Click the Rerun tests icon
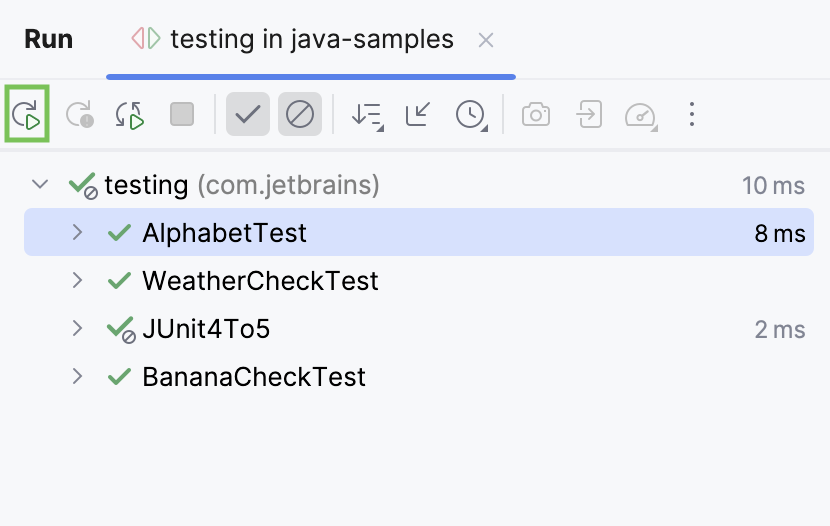Screen dimensions: 830x526 pyautogui.click(x=27, y=115)
